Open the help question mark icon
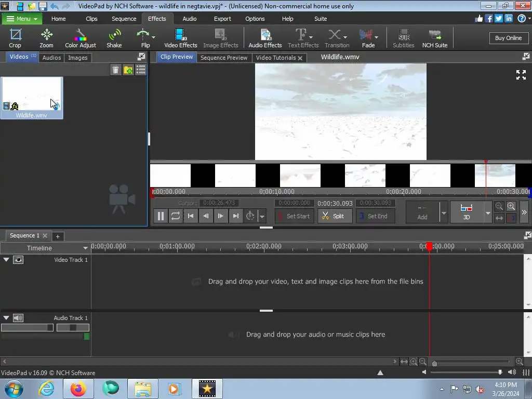Screen dimensions: 532x399 pos(522,18)
